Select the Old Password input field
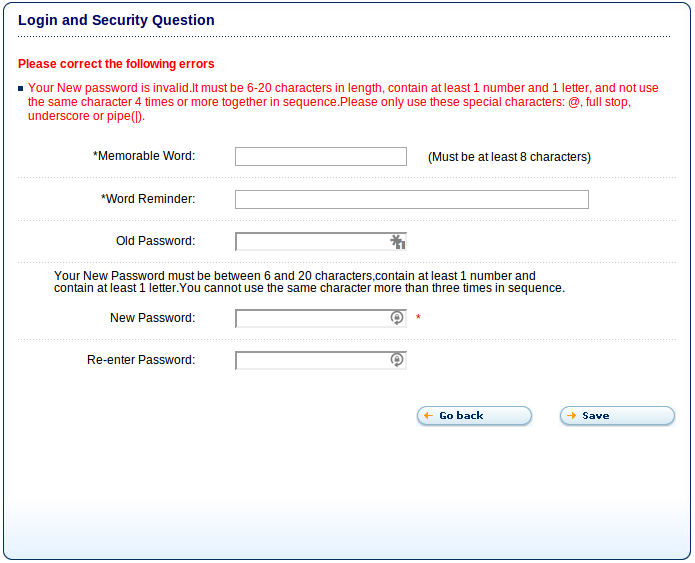The height and width of the screenshot is (563, 695). click(x=321, y=242)
